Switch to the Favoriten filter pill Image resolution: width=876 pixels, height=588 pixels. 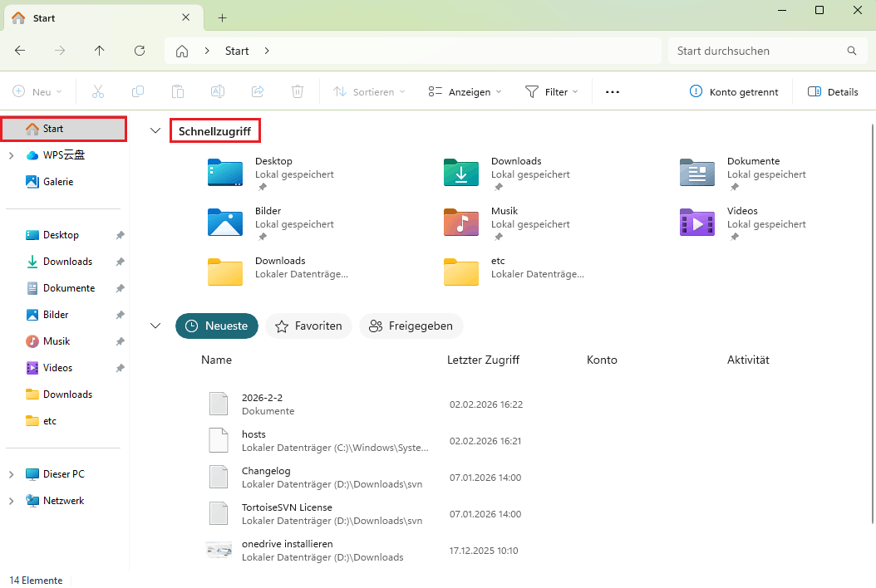pyautogui.click(x=309, y=326)
